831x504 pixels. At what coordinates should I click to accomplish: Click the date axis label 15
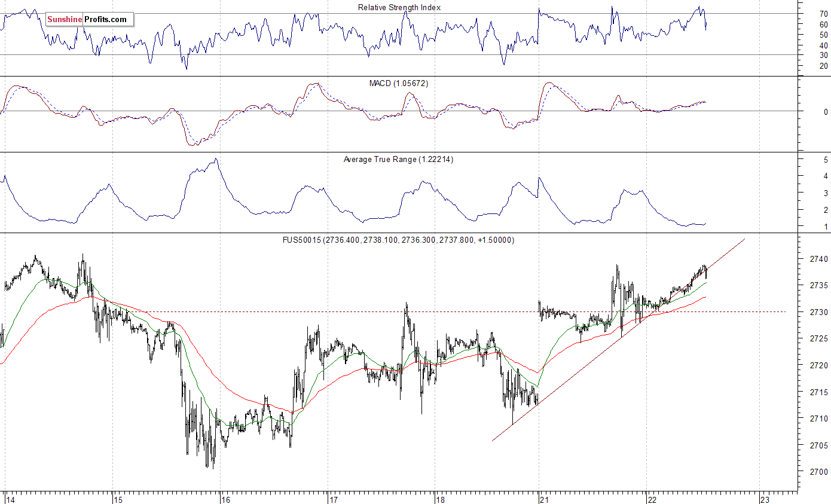point(118,499)
